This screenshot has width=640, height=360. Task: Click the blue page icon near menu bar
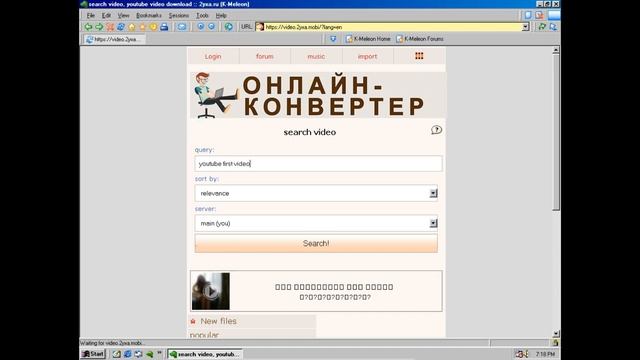pyautogui.click(x=528, y=15)
